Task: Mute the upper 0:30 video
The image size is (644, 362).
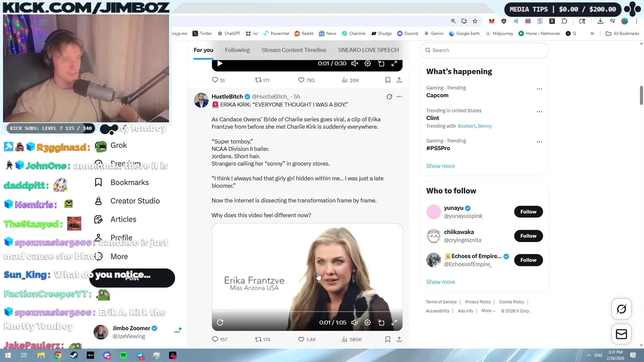Action: point(355,63)
